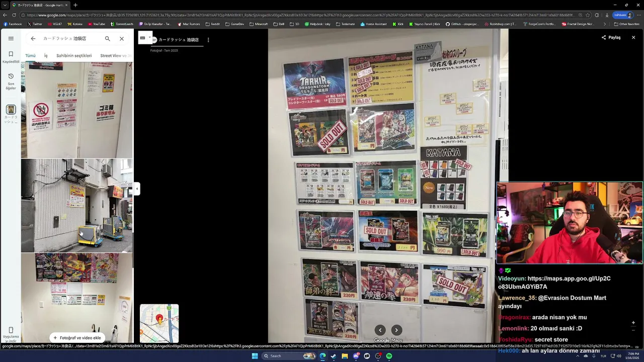Open system clock showing 7:09 PM
Screen dimensions: 644x362
coord(632,356)
